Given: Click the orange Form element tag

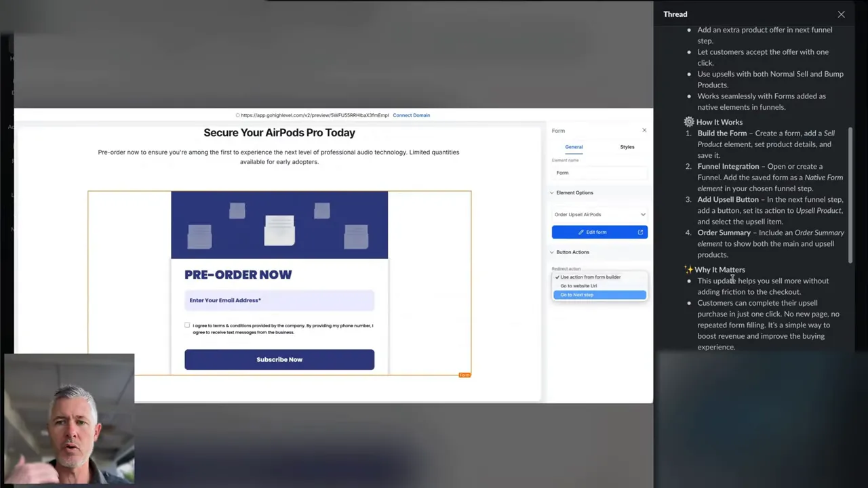Looking at the screenshot, I should tap(465, 375).
